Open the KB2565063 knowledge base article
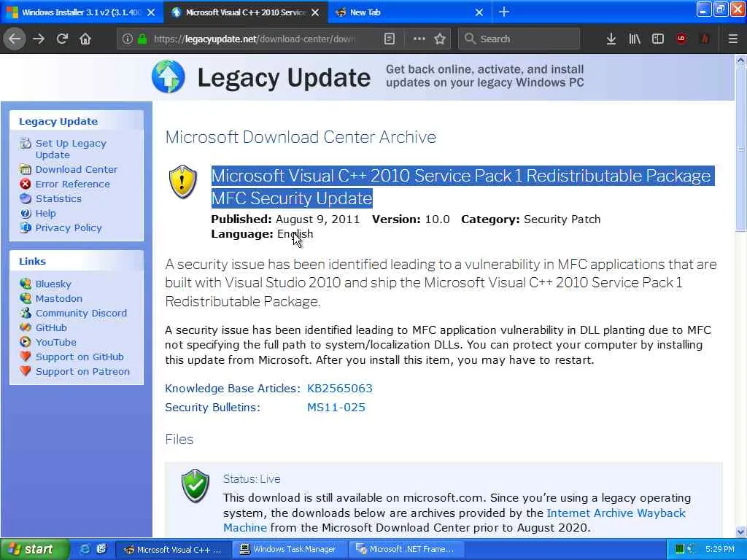The height and width of the screenshot is (560, 747). pyautogui.click(x=340, y=389)
